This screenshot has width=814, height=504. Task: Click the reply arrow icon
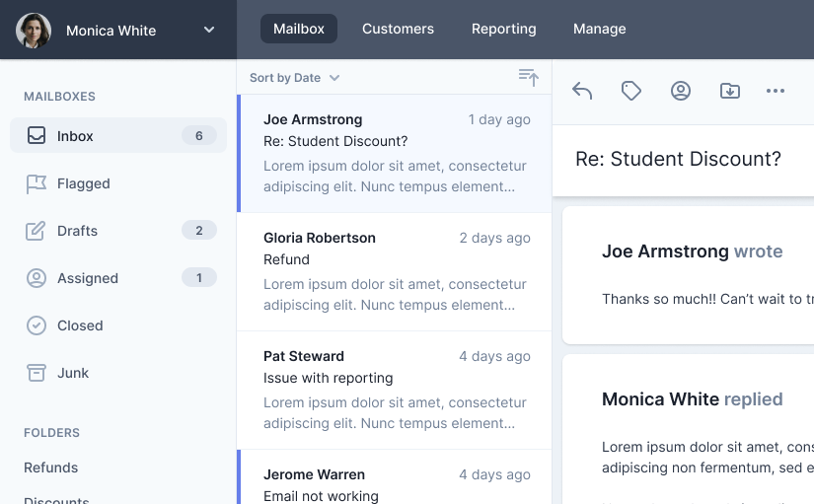pyautogui.click(x=582, y=91)
